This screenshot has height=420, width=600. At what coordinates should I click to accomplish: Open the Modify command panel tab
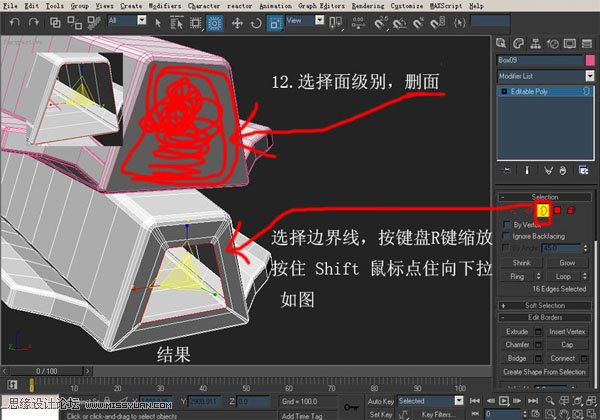[518, 44]
